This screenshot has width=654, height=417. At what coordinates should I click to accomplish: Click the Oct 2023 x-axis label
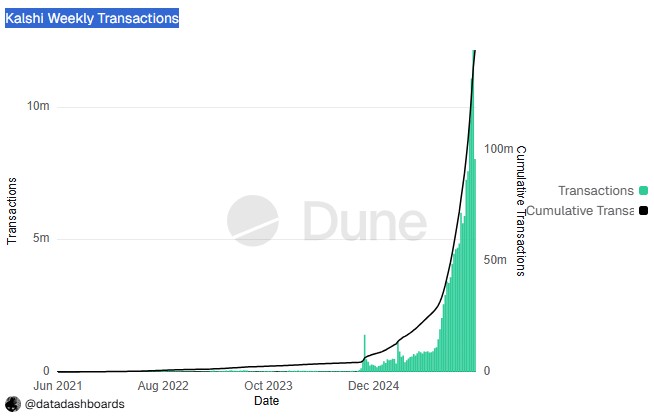267,384
